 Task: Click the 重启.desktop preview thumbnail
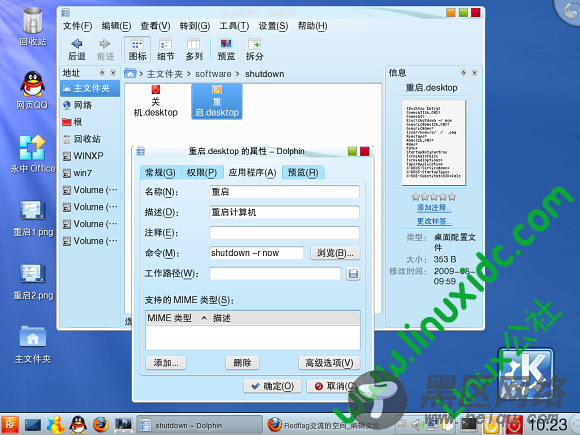434,142
